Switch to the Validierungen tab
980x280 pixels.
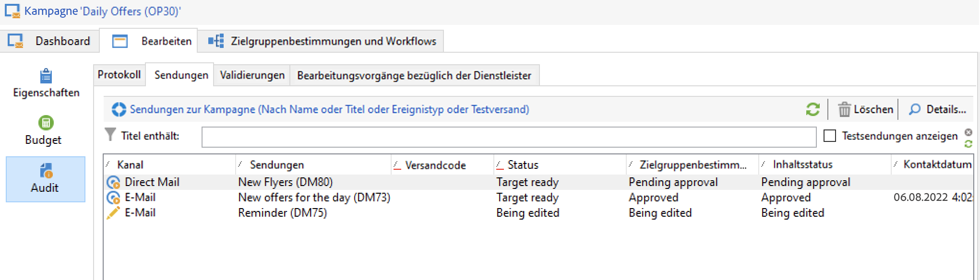(x=252, y=75)
